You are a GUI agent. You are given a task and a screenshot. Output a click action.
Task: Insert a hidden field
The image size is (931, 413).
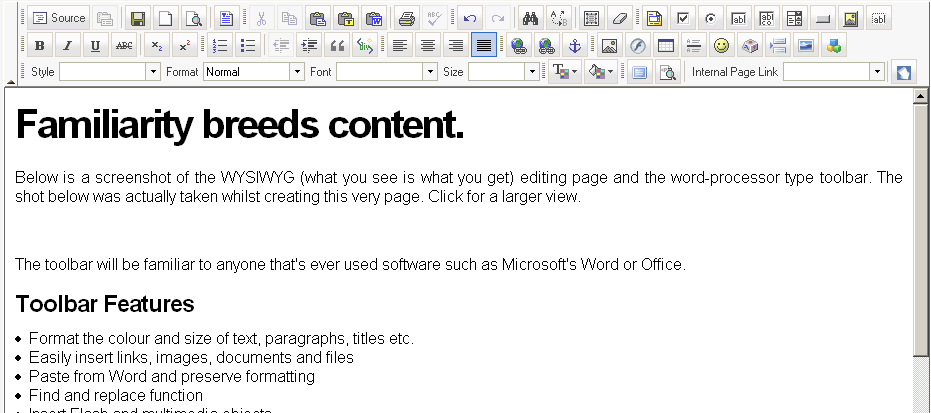coord(879,18)
